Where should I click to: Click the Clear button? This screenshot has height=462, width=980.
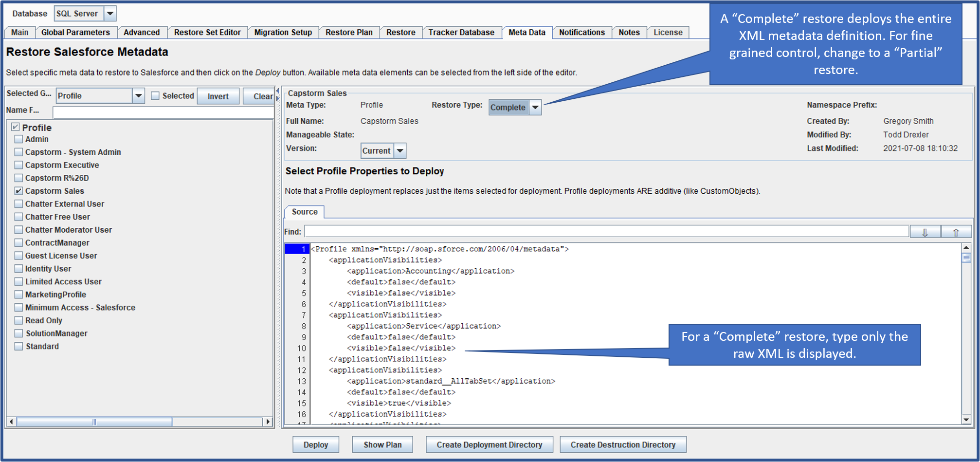[x=259, y=96]
